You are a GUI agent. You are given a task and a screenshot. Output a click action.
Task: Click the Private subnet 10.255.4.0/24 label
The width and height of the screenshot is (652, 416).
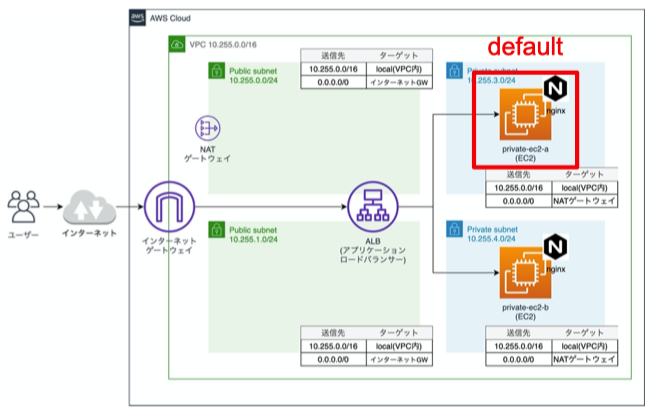492,234
